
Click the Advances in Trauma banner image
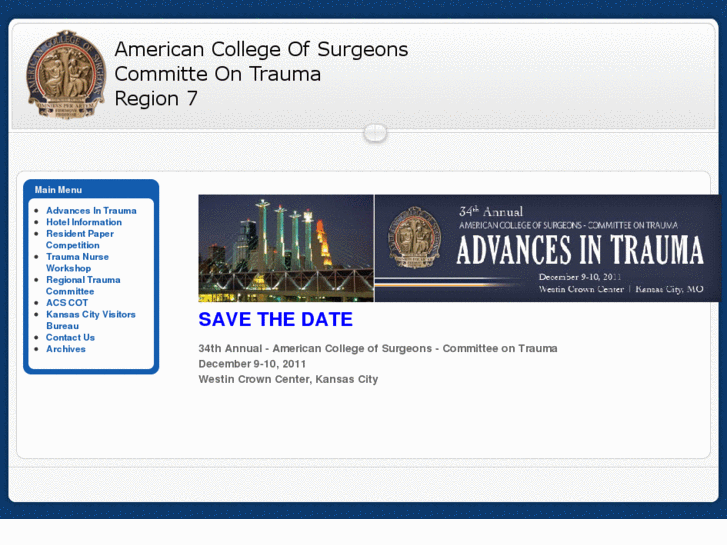click(x=548, y=248)
